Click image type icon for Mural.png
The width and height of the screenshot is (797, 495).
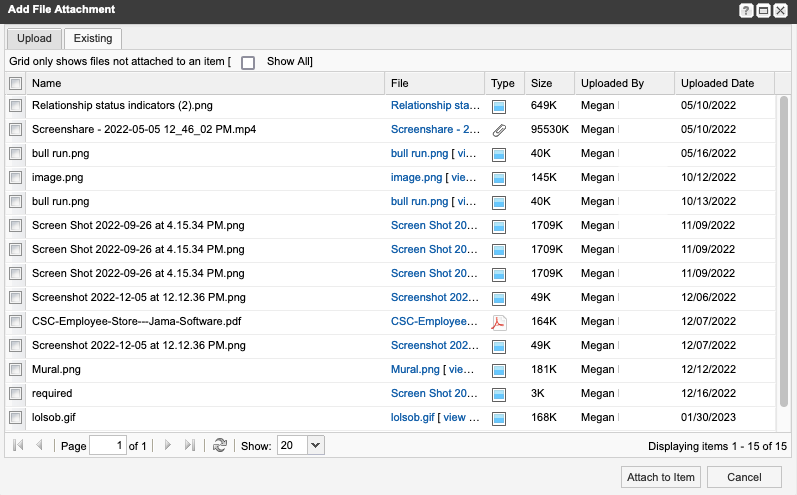tap(499, 370)
